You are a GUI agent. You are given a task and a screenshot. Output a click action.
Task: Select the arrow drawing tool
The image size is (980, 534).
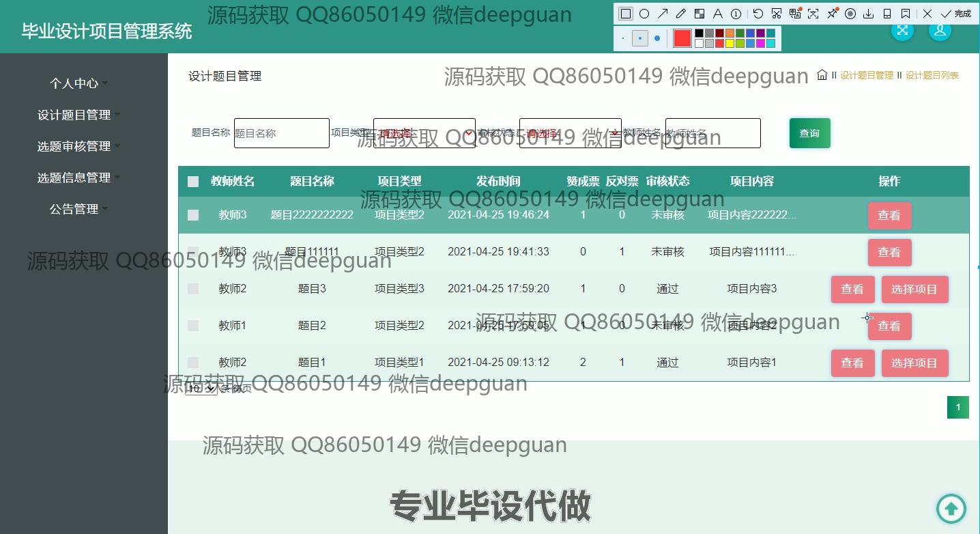coord(663,14)
